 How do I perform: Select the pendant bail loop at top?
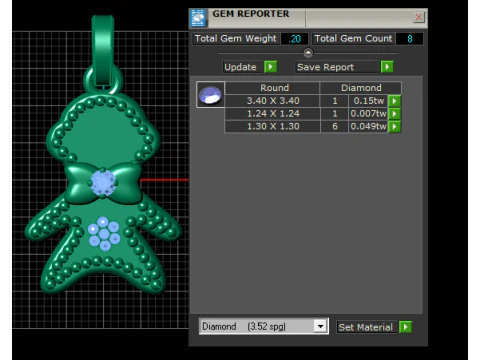(103, 50)
